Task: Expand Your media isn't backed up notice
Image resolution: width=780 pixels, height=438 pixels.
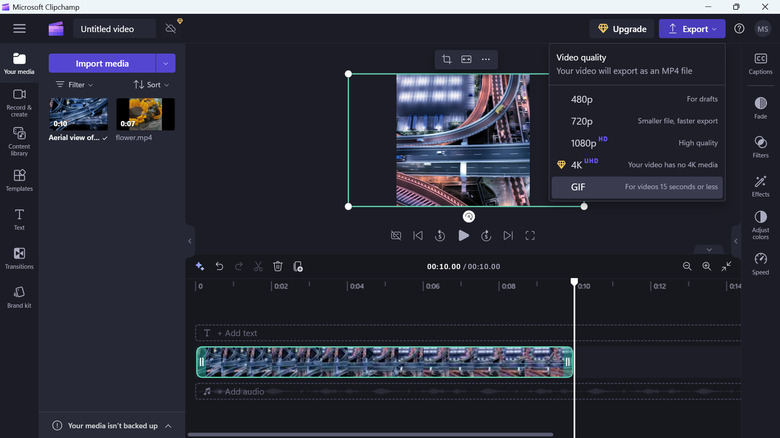Action: pos(168,426)
